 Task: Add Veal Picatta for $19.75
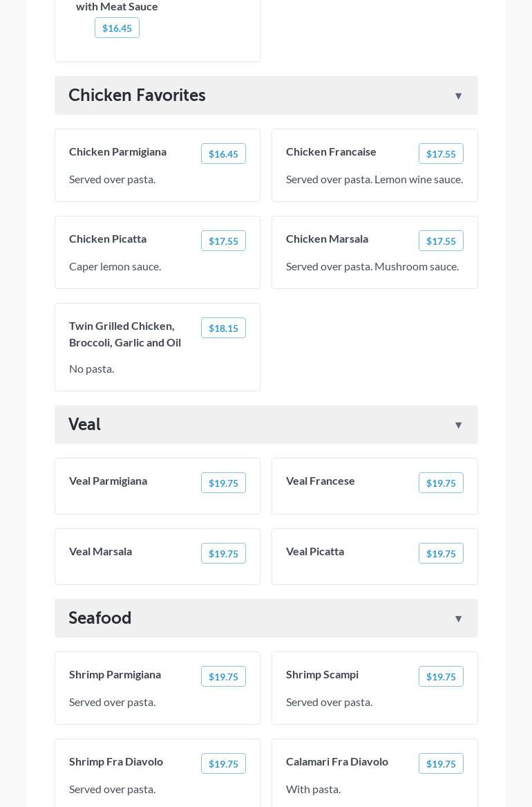441,554
